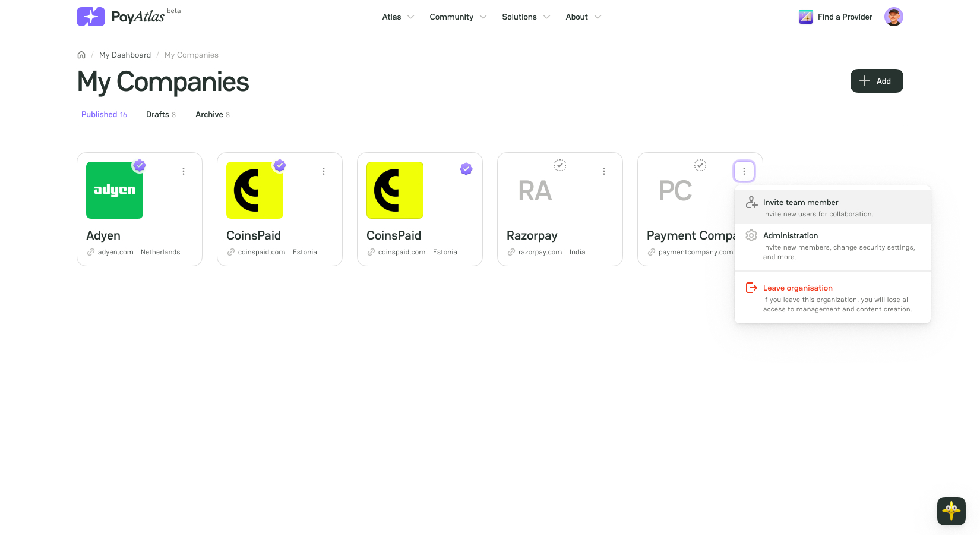Click the Invite team member person icon
This screenshot has width=980, height=535.
pyautogui.click(x=751, y=202)
